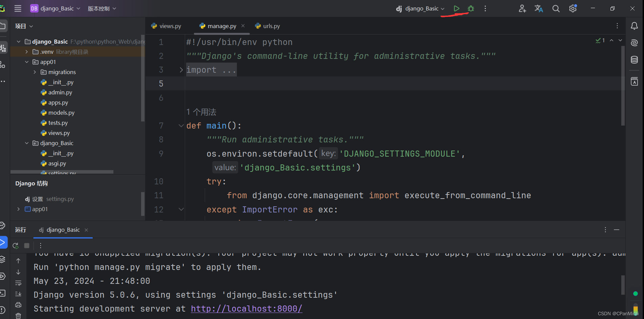This screenshot has width=644, height=319.
Task: Collapse the app01 folder in project tree
Action: tap(27, 62)
